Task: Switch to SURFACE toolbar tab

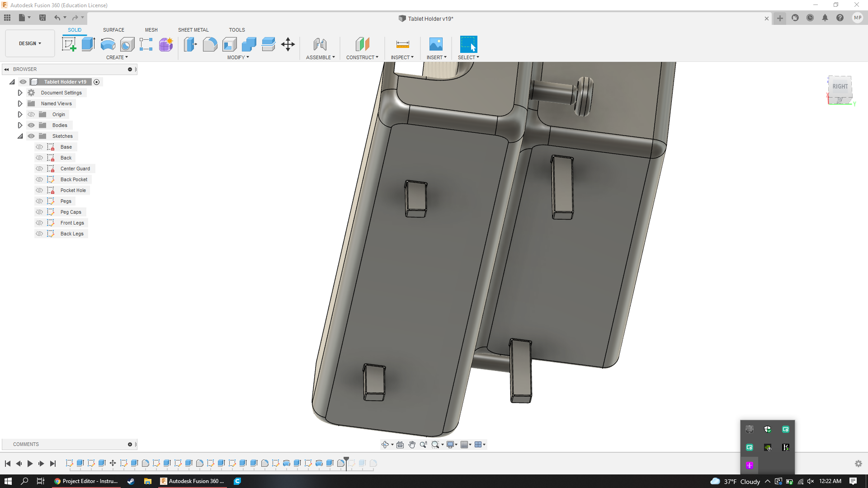Action: click(113, 30)
